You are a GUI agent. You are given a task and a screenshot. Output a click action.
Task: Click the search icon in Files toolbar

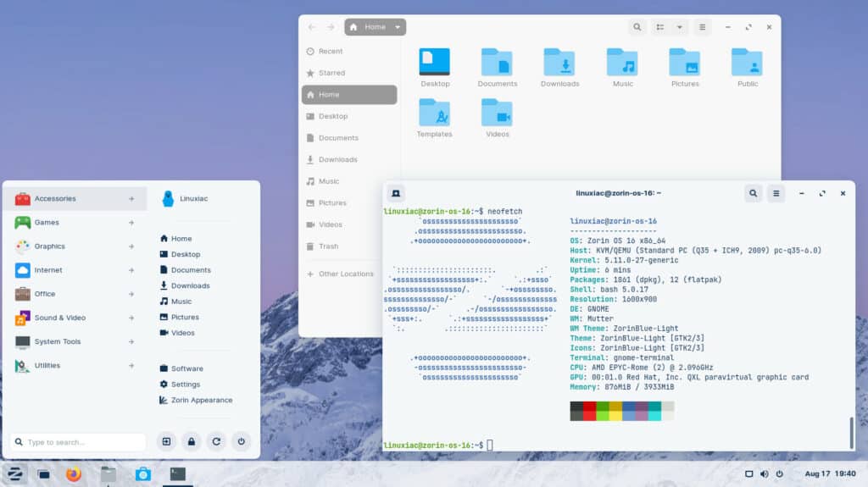pyautogui.click(x=637, y=27)
